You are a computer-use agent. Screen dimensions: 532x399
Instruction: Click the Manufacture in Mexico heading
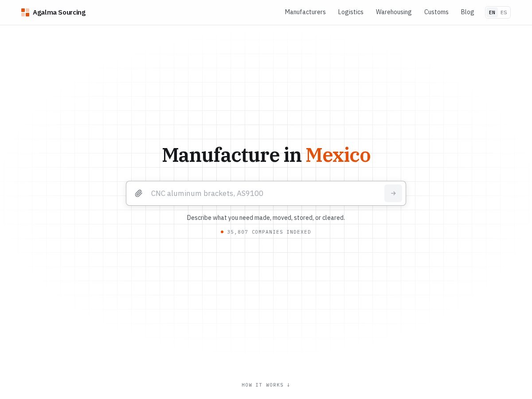coord(266,155)
